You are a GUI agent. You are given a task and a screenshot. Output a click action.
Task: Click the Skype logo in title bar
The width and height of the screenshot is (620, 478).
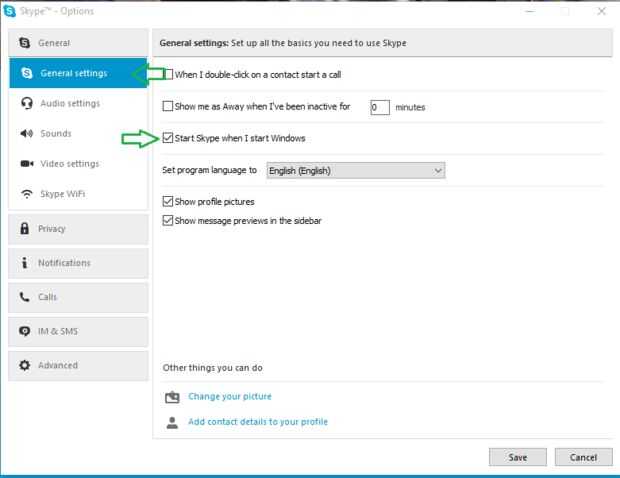[9, 11]
